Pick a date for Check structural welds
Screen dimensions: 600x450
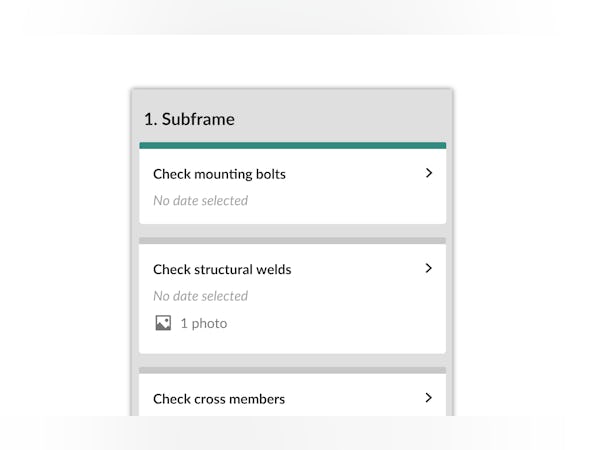(200, 296)
